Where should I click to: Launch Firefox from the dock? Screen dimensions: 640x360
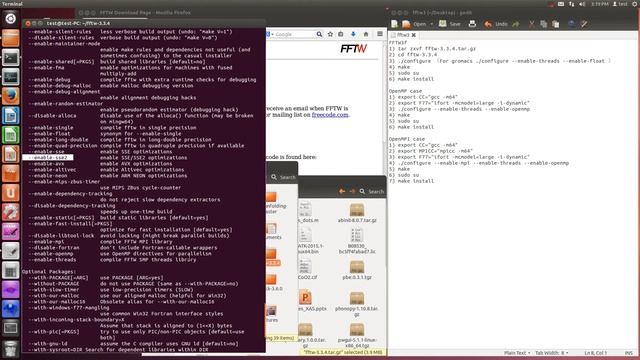click(10, 96)
